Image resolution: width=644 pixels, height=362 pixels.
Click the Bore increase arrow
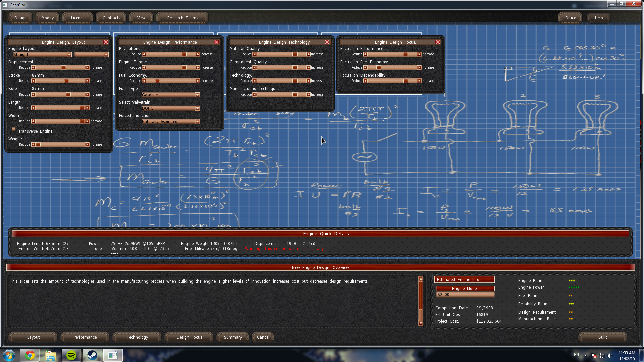(x=87, y=95)
